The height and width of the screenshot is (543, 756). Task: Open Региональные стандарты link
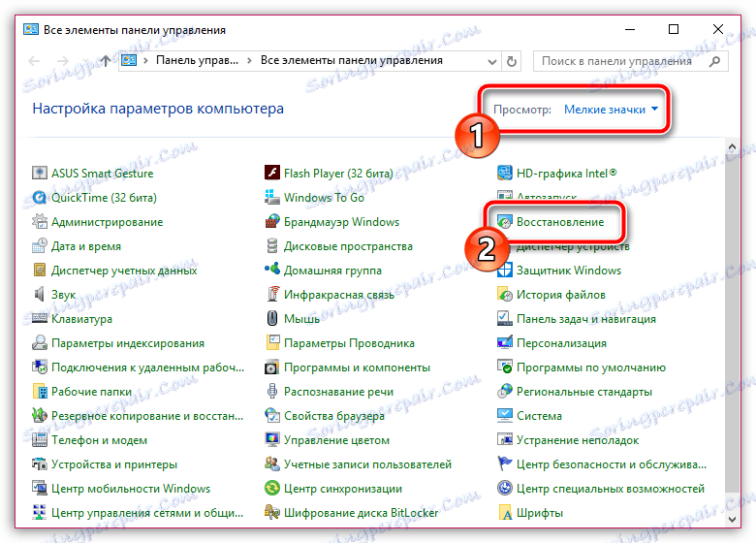click(584, 392)
